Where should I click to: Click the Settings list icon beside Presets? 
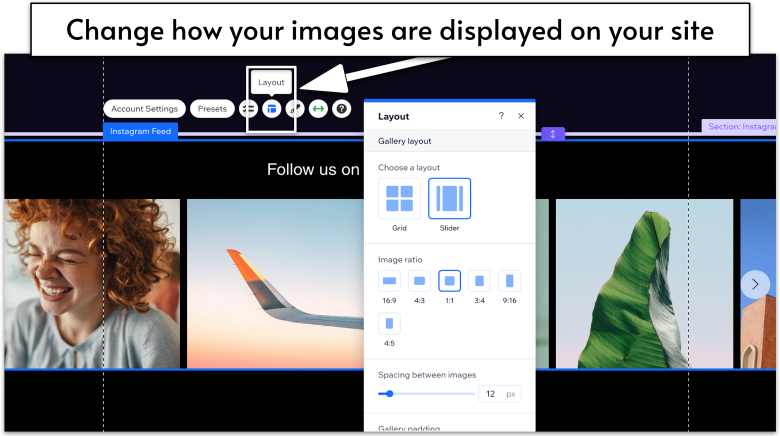tap(248, 108)
